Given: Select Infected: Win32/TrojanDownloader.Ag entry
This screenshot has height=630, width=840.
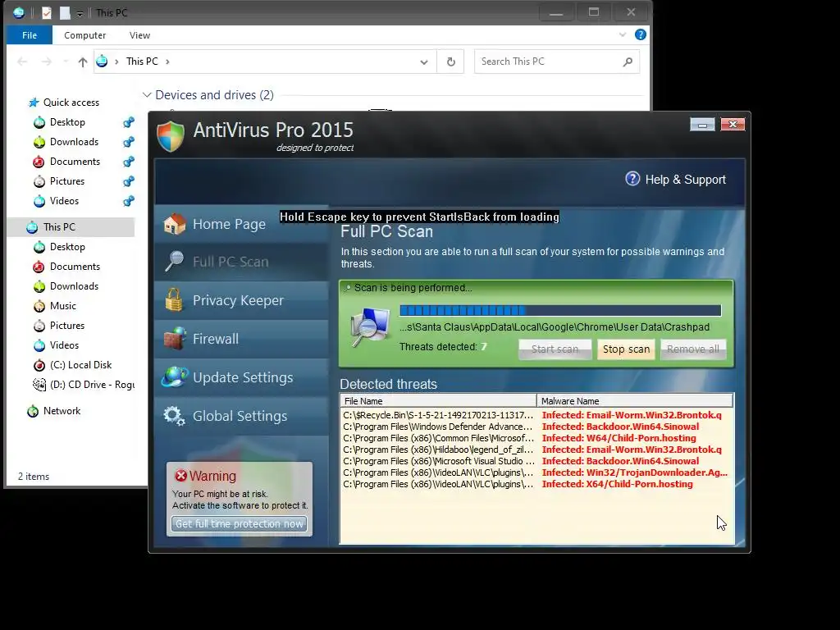Looking at the screenshot, I should coord(634,472).
